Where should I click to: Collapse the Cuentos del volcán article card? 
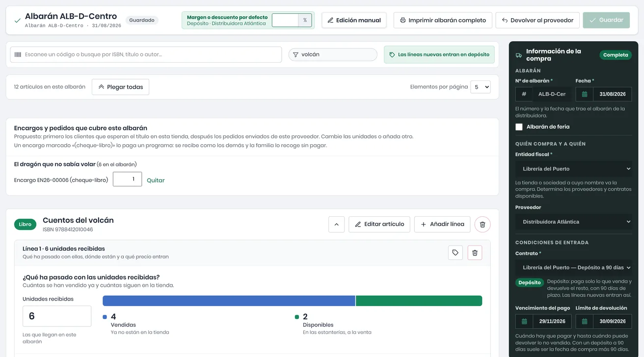[x=336, y=224]
